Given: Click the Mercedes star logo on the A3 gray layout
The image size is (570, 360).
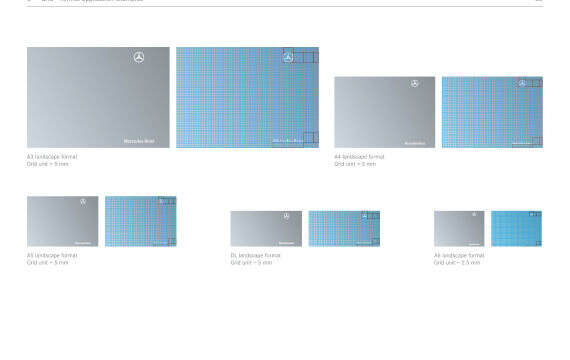Looking at the screenshot, I should [x=139, y=57].
